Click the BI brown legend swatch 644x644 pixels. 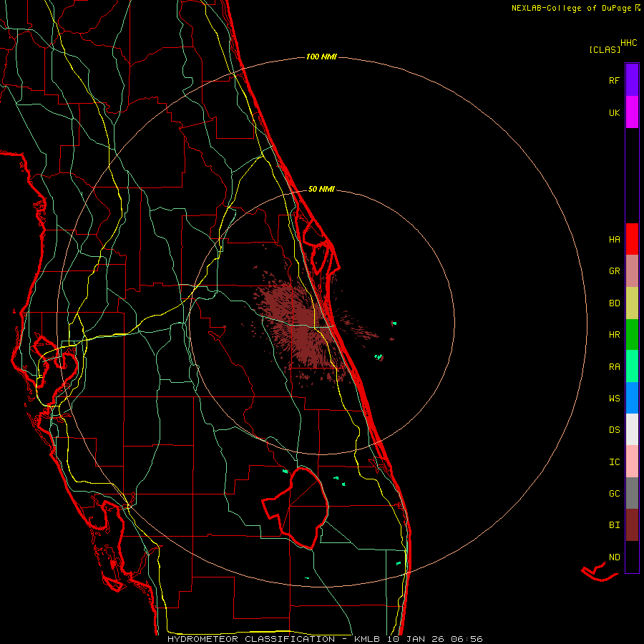(x=632, y=525)
